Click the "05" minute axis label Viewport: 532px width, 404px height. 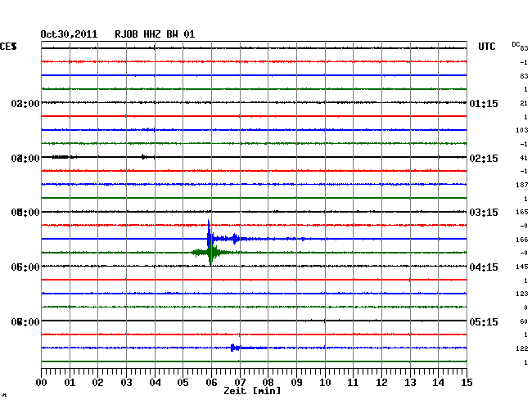[x=183, y=383]
